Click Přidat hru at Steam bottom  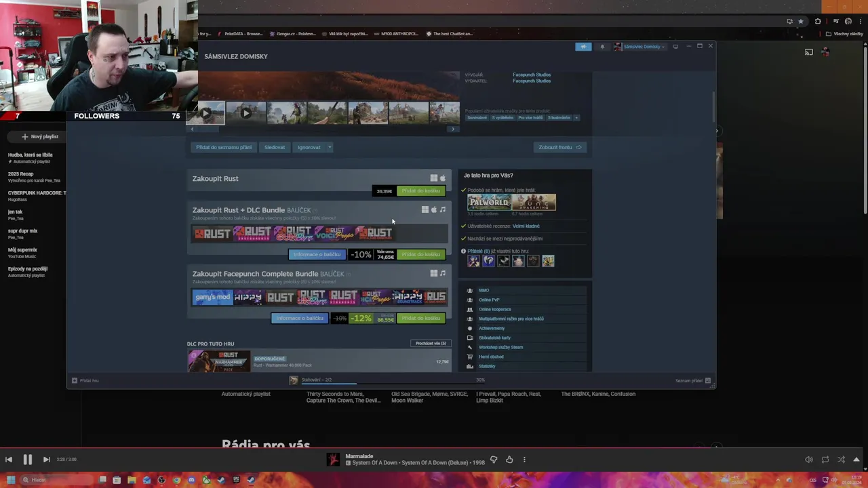coord(85,381)
